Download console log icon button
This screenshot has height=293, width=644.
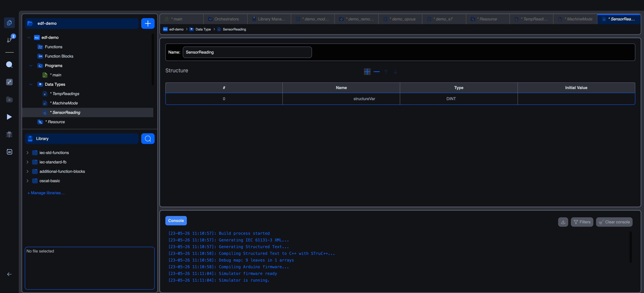[563, 222]
